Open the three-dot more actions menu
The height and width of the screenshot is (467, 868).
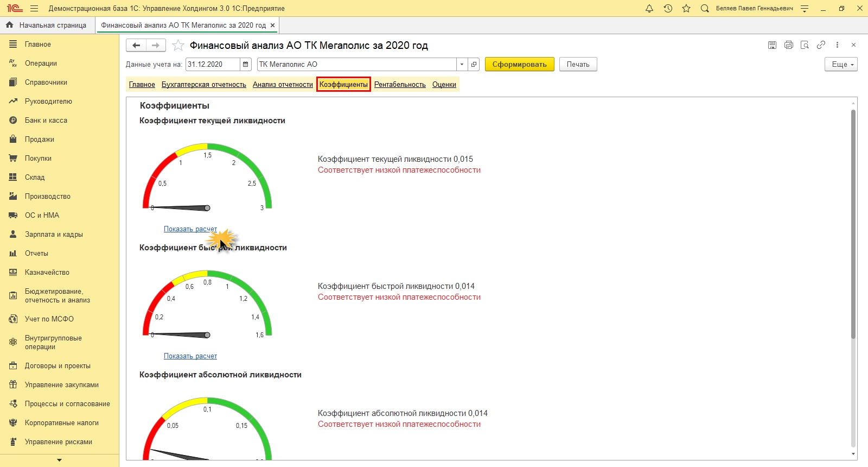click(x=837, y=45)
